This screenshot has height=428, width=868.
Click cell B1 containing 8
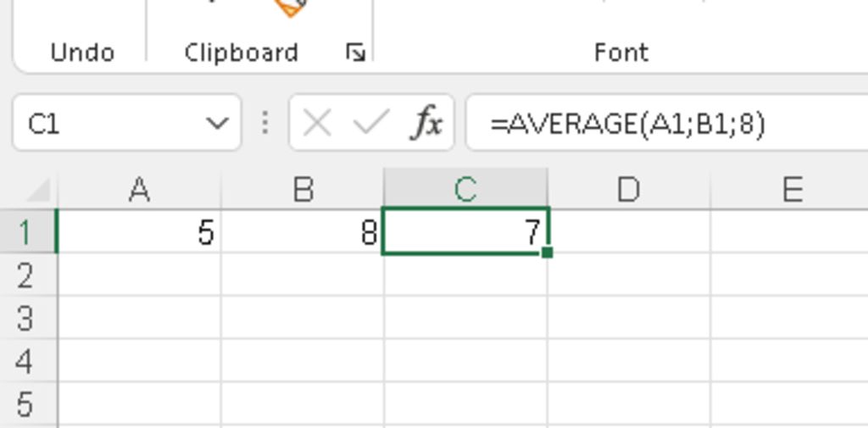[x=303, y=231]
